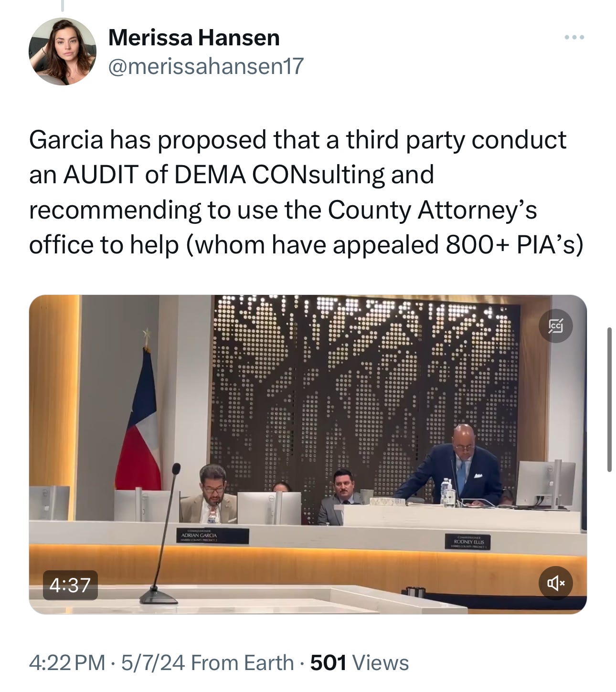Click the Merissa Hansen display name
The height and width of the screenshot is (692, 616).
(194, 38)
